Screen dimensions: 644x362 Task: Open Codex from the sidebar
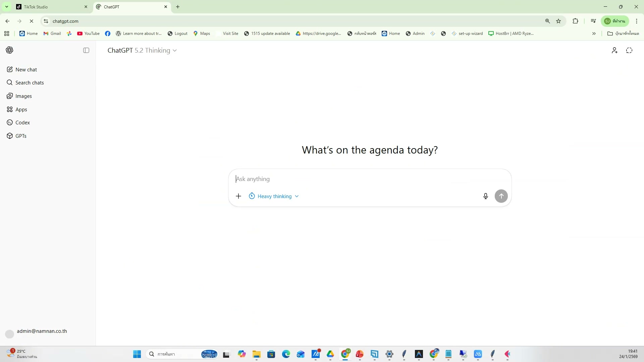point(22,123)
